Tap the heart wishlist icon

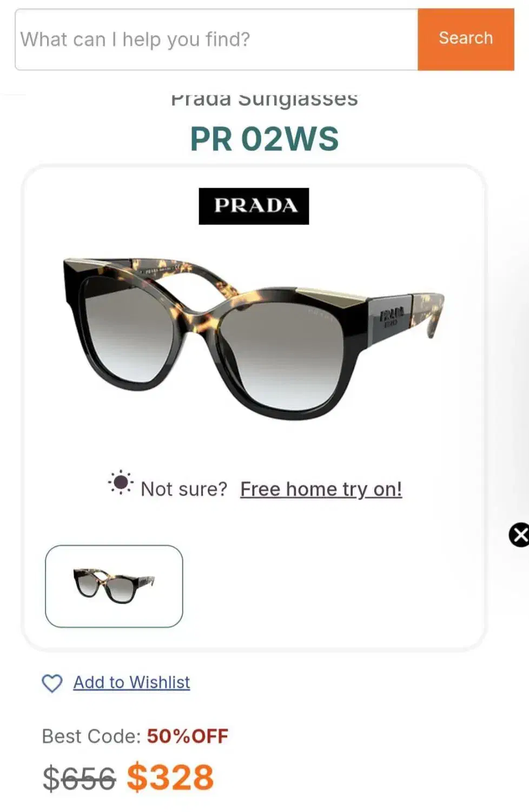(52, 683)
